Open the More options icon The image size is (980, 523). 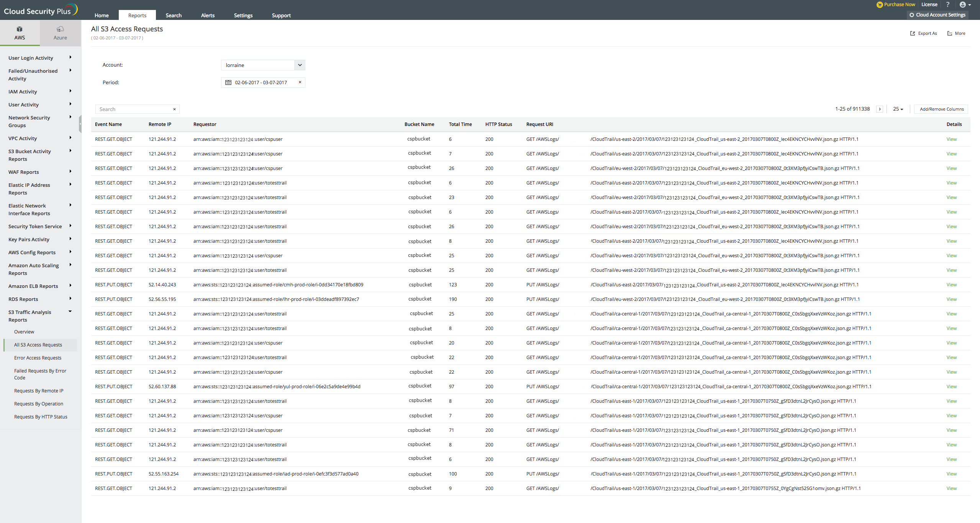tap(950, 33)
